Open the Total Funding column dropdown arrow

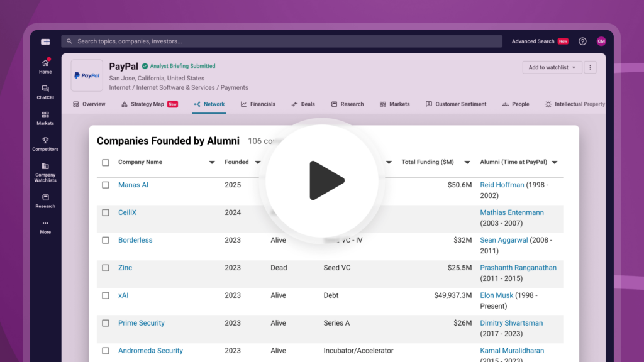coord(467,163)
